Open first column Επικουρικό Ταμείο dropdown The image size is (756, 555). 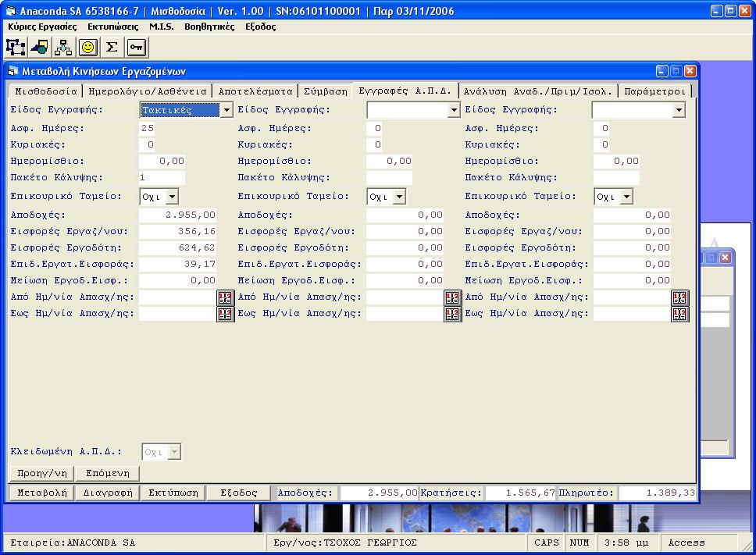[x=172, y=197]
